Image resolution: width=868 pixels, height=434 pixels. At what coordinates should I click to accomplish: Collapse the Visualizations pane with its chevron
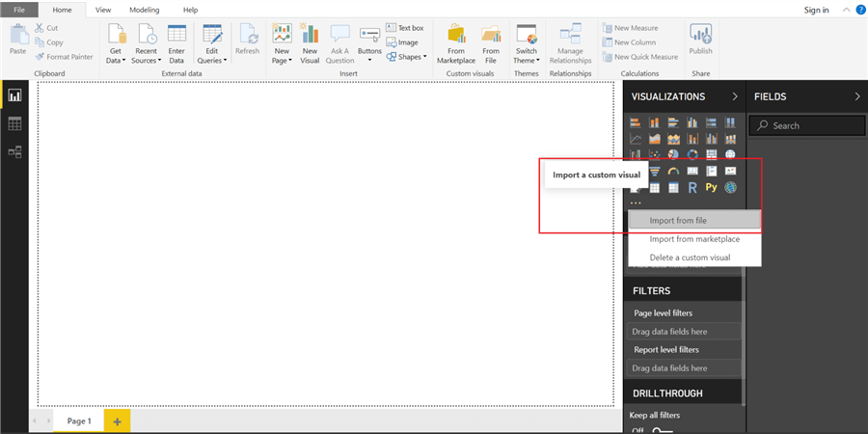tap(735, 96)
